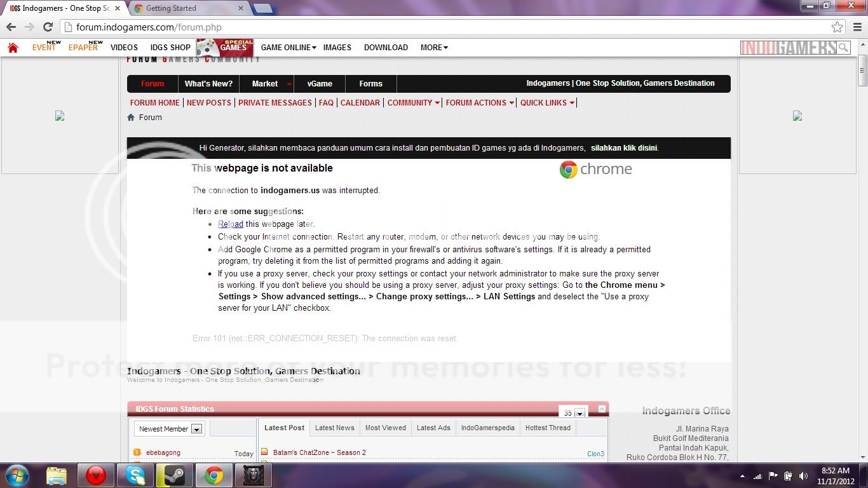This screenshot has width=868, height=488.
Task: Open the Action Center flag icon
Action: coord(773,475)
